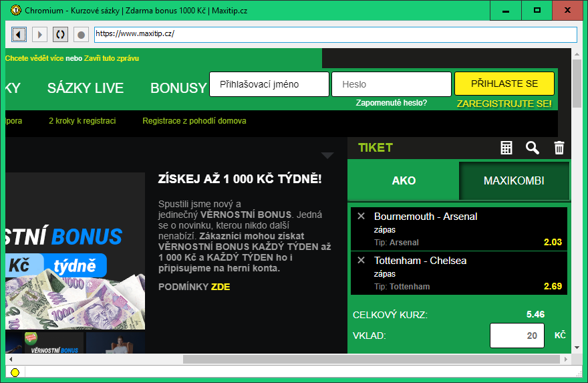Click the TIKET panel heading
588x383 pixels.
pyautogui.click(x=376, y=148)
